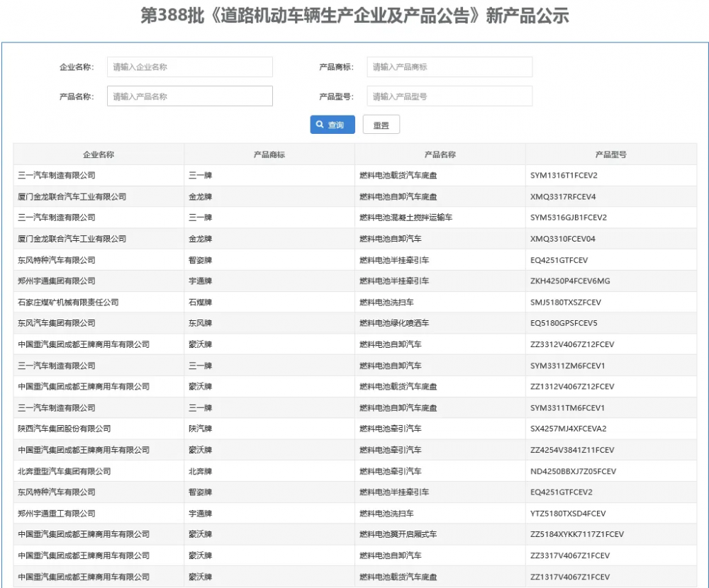Viewport: 709px width, 588px height.
Task: Click 石煤牌 brand cell
Action: [x=269, y=302]
